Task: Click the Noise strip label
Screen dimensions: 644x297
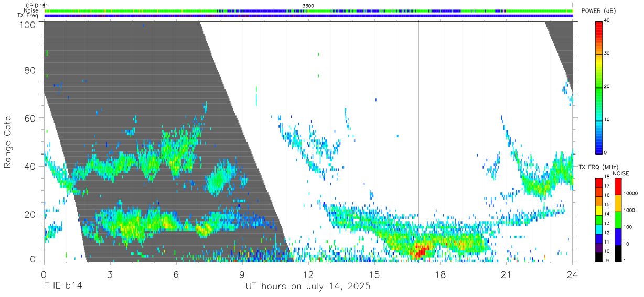Action: [x=31, y=10]
